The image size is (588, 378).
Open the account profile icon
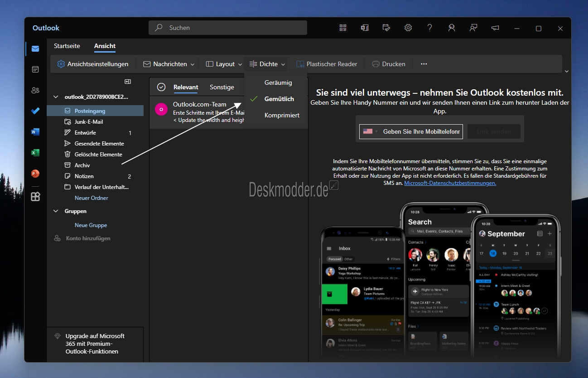[452, 28]
